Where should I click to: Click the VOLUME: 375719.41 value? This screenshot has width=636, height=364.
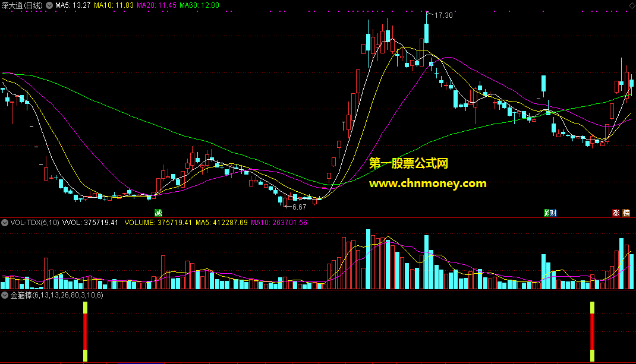point(158,223)
